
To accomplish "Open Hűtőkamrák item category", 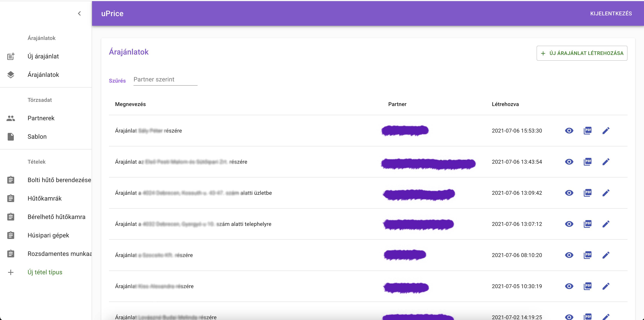I will (x=44, y=199).
